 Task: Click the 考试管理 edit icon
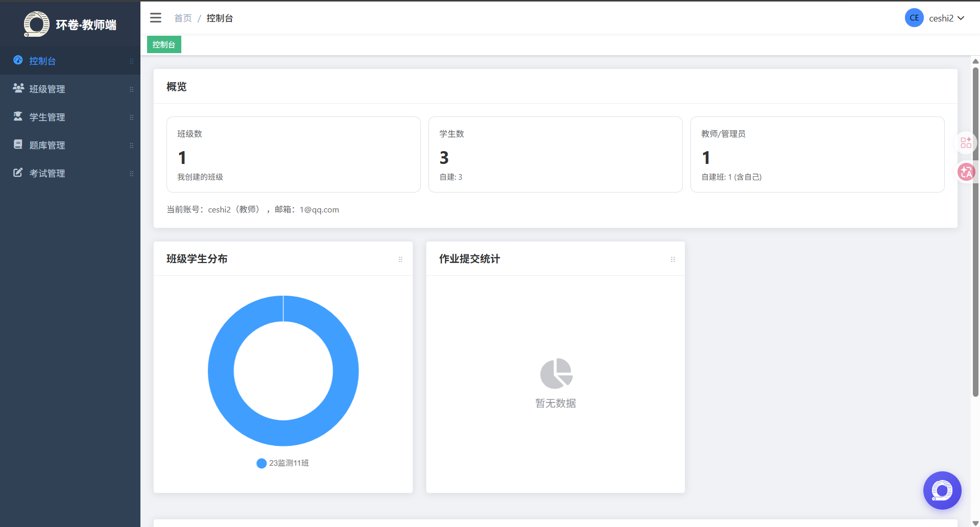coord(18,173)
